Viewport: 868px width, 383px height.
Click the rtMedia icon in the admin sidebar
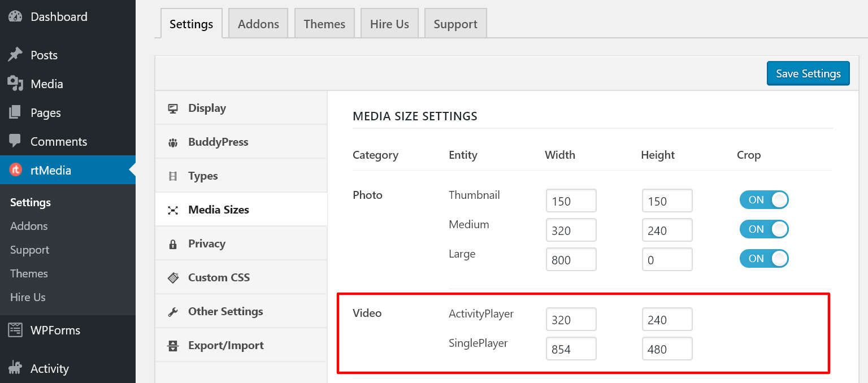coord(15,169)
